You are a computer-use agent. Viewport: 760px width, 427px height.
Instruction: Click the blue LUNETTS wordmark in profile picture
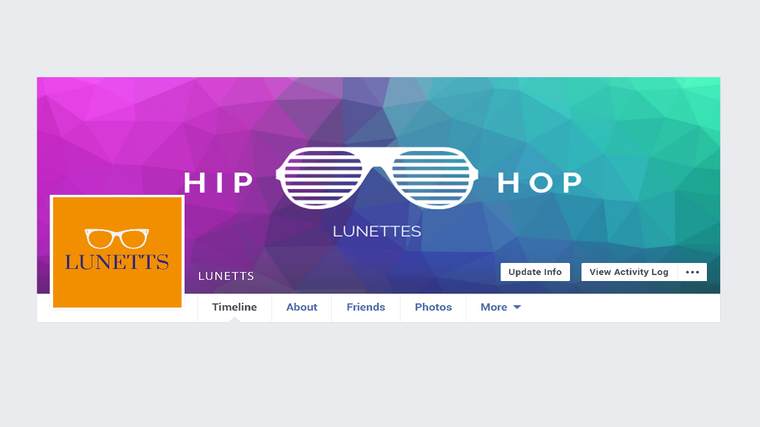117,262
